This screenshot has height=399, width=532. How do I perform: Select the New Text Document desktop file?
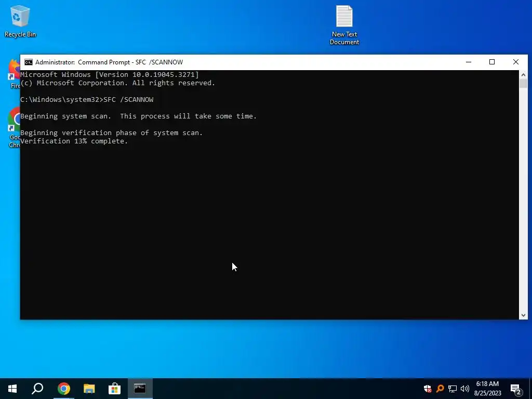point(344,25)
